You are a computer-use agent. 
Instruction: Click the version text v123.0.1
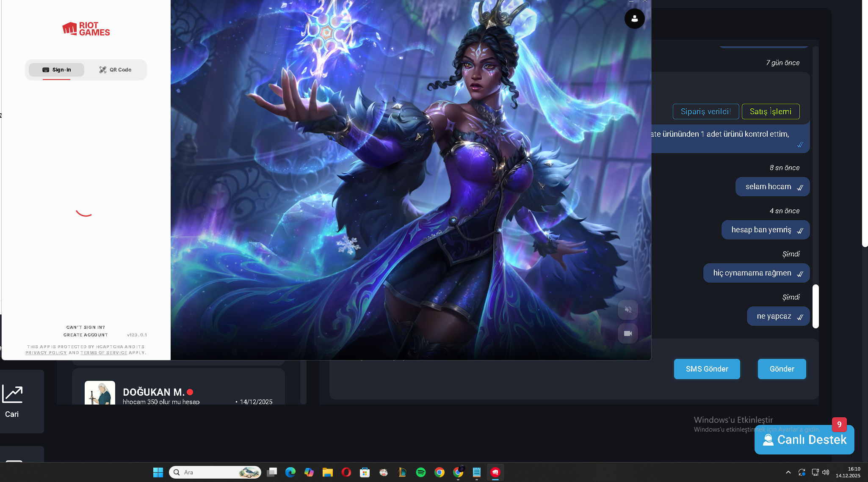(137, 335)
